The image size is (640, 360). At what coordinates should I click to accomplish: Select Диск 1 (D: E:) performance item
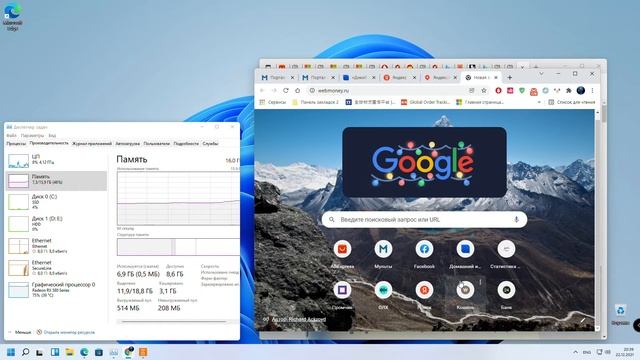point(56,224)
